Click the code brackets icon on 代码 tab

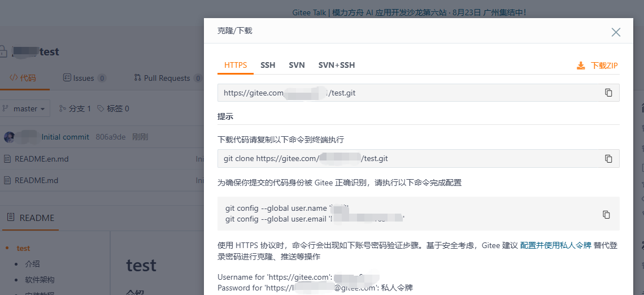14,77
